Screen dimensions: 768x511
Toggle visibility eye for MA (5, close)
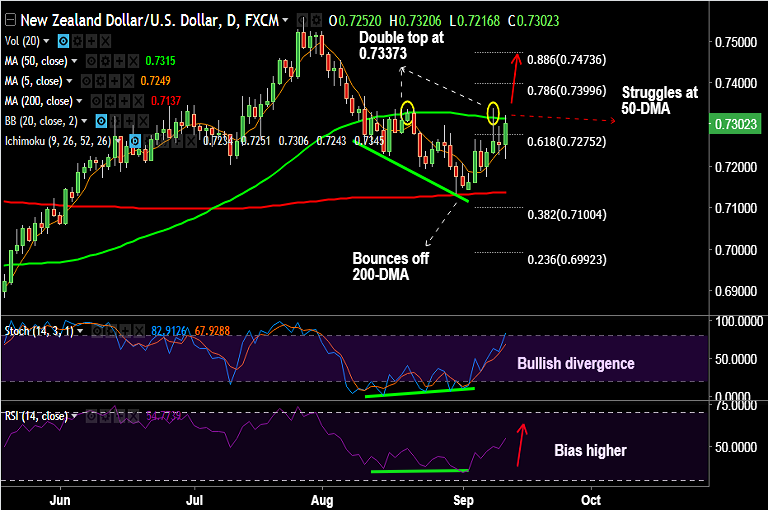tap(86, 81)
